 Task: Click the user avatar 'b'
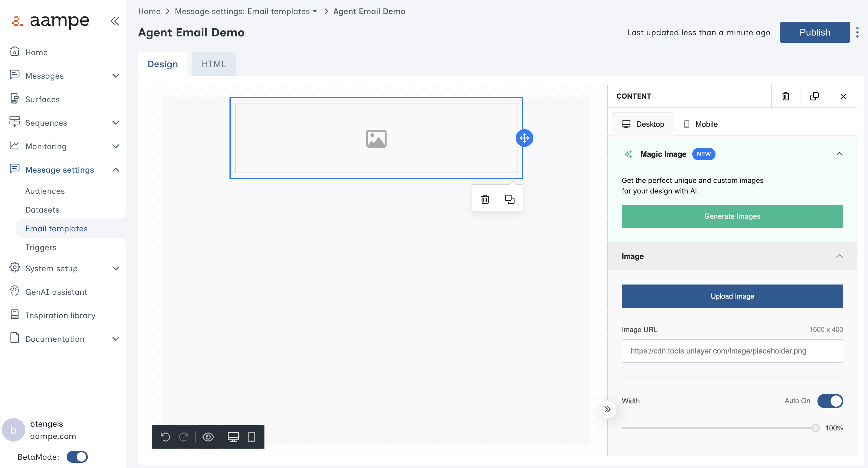[14, 430]
